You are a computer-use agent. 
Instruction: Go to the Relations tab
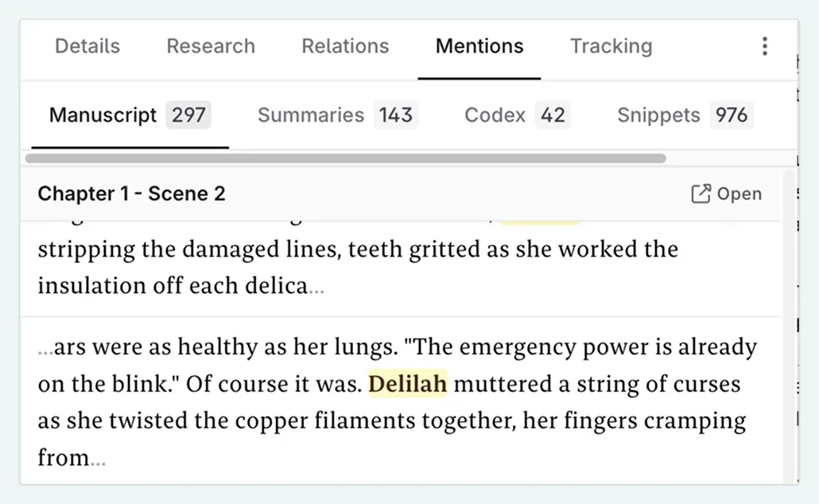click(x=345, y=46)
